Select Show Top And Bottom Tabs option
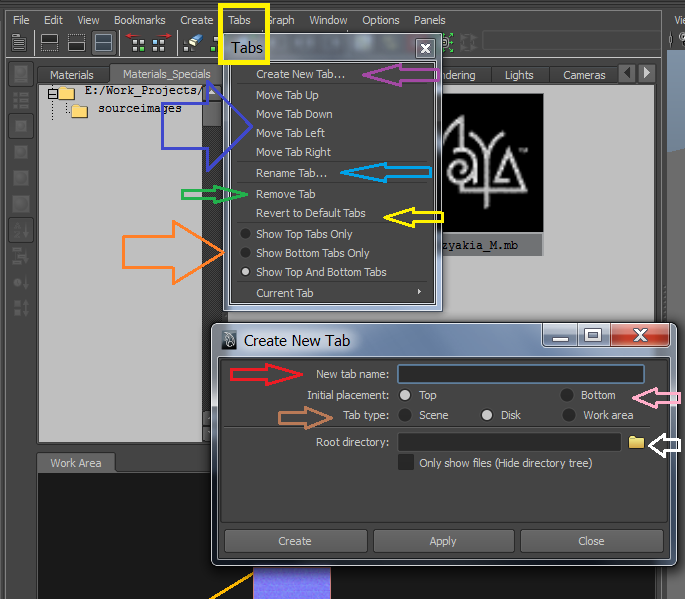 [246, 272]
